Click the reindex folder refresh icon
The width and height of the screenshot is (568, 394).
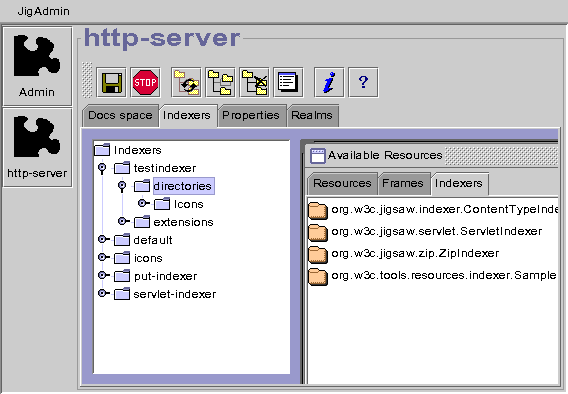(186, 83)
